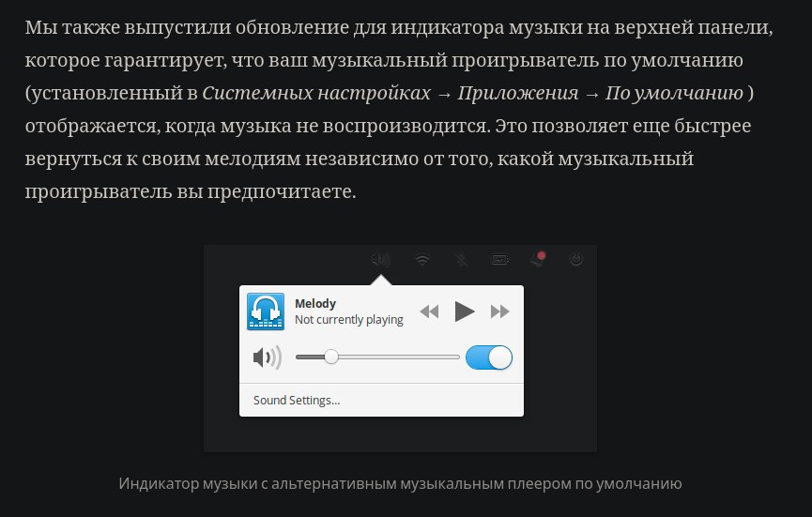Click the italic text 'Системных настройках'
812x517 pixels.
point(316,93)
